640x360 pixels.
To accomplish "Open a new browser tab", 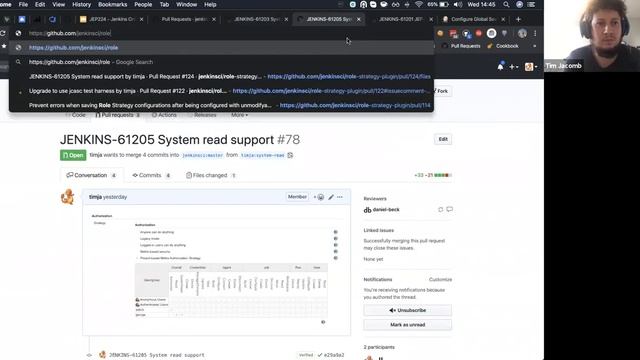I will (518, 19).
